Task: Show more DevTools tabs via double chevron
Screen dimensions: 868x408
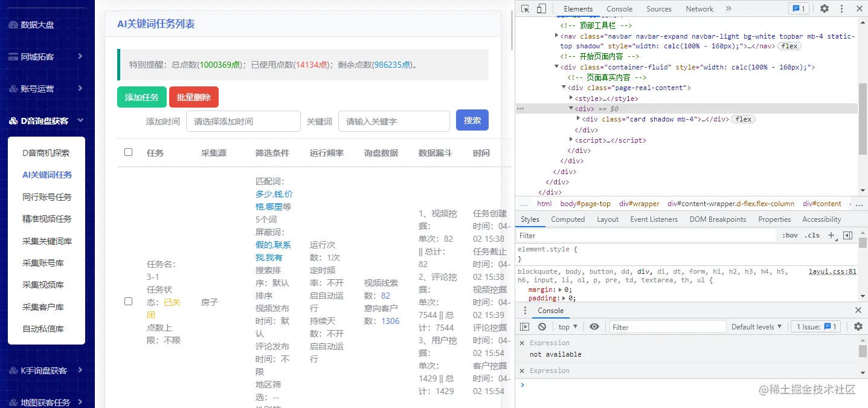Action: click(x=728, y=8)
